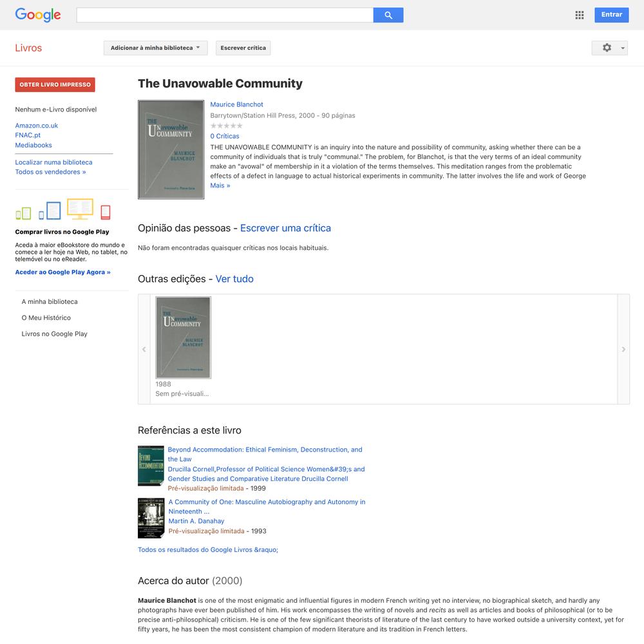This screenshot has width=644, height=644.
Task: Click OBTER LIVRO IMPRESSO button
Action: [x=55, y=84]
